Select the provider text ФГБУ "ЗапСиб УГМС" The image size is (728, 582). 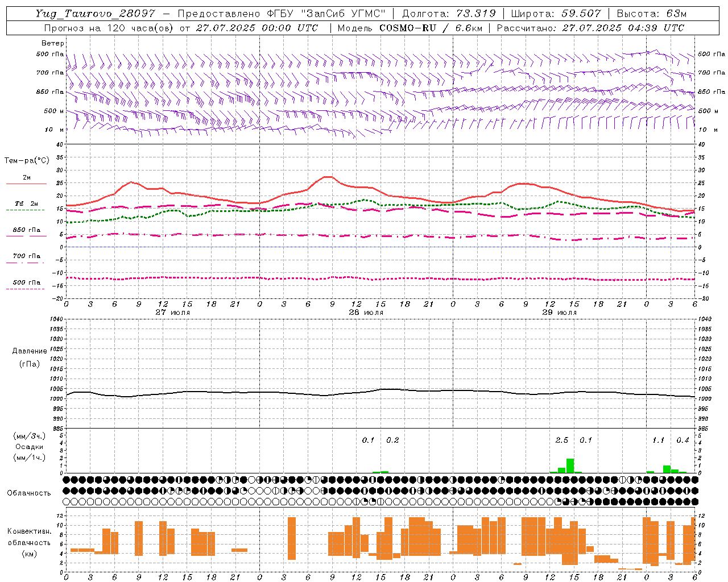pyautogui.click(x=326, y=14)
